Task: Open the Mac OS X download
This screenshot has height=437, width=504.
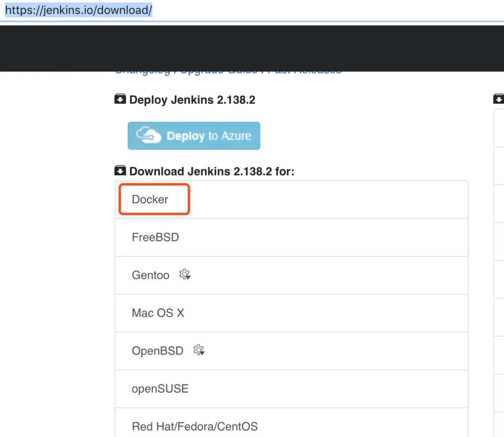Action: [291, 313]
